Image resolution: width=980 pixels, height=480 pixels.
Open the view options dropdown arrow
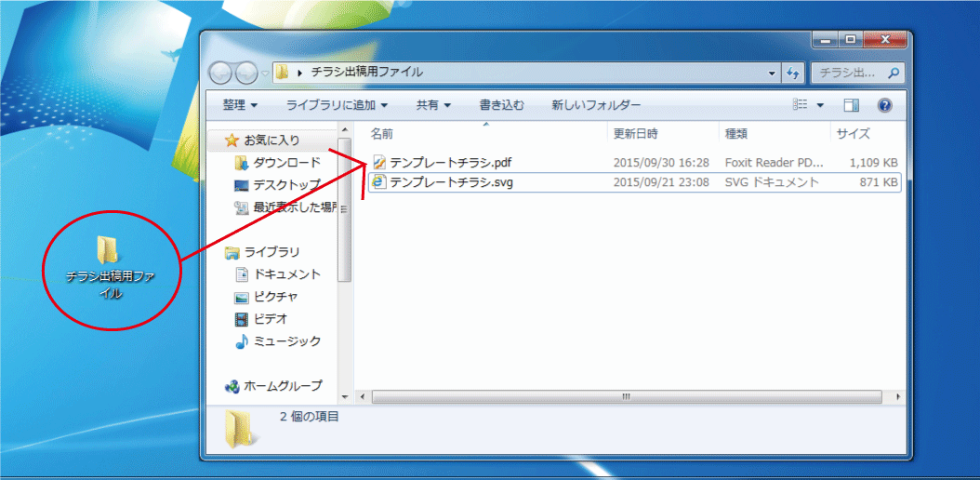point(820,106)
